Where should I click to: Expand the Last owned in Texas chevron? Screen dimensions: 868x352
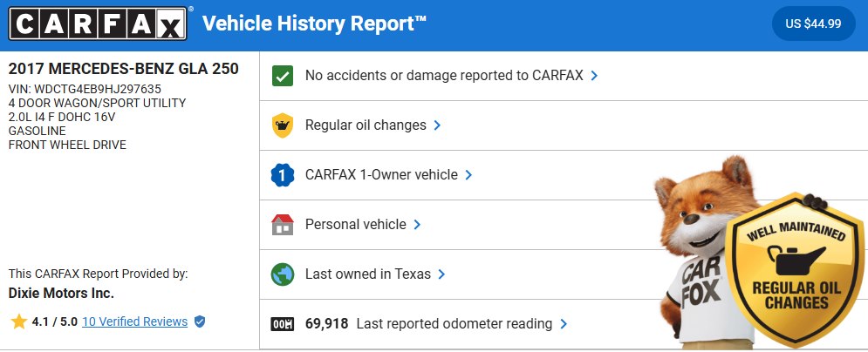(x=441, y=274)
